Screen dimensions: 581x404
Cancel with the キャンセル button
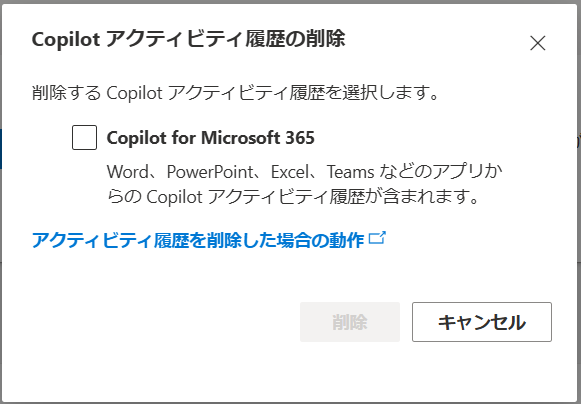tap(482, 322)
